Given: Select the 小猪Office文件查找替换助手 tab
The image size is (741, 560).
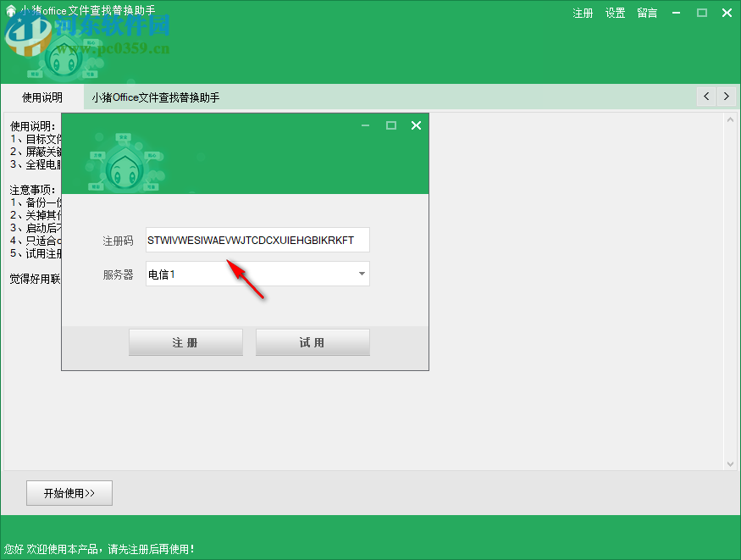Looking at the screenshot, I should 155,96.
